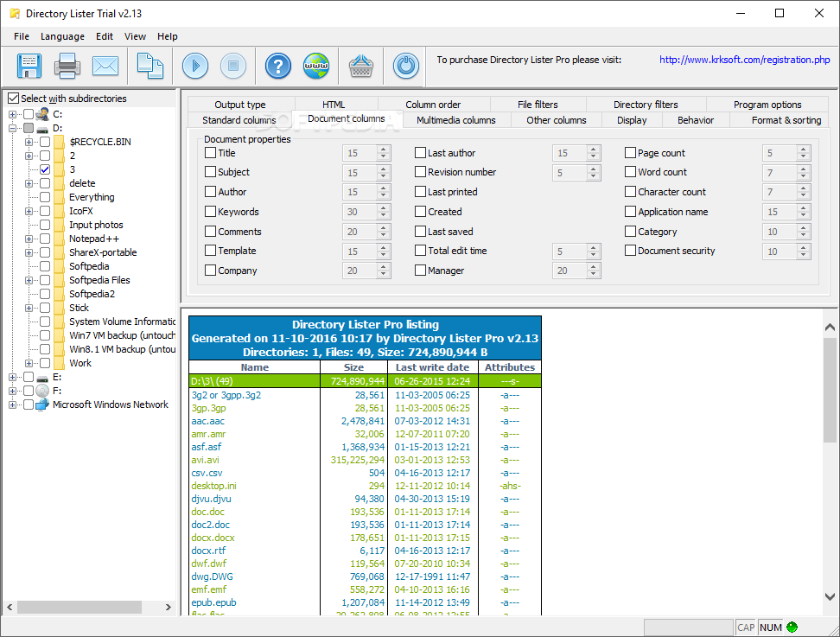Click the Last write date column header

tap(432, 367)
